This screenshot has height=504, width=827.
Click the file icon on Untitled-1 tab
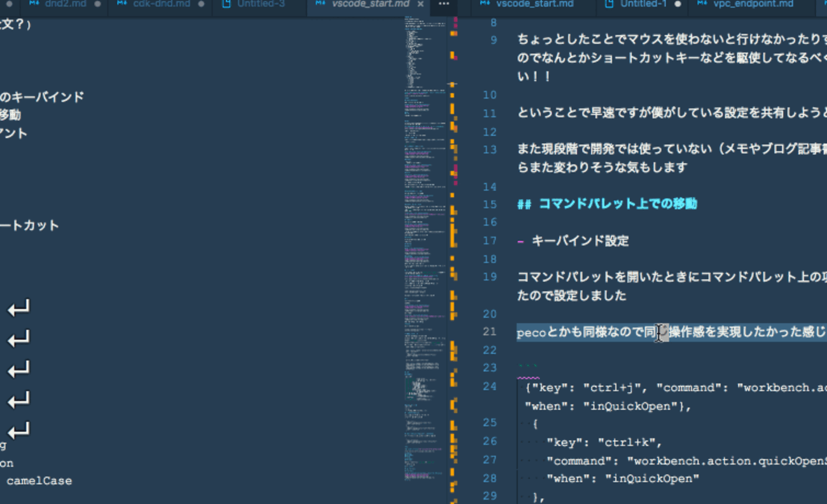click(609, 4)
